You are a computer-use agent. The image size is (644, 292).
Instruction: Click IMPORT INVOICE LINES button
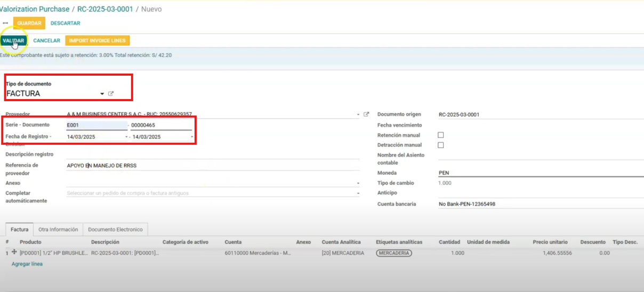point(97,40)
